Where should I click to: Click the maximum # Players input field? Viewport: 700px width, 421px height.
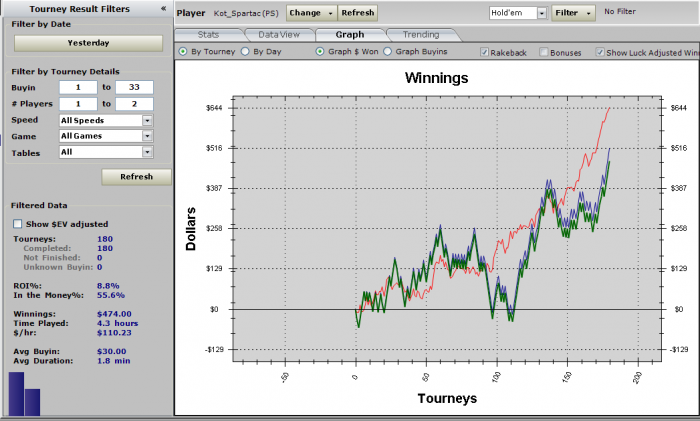point(134,103)
